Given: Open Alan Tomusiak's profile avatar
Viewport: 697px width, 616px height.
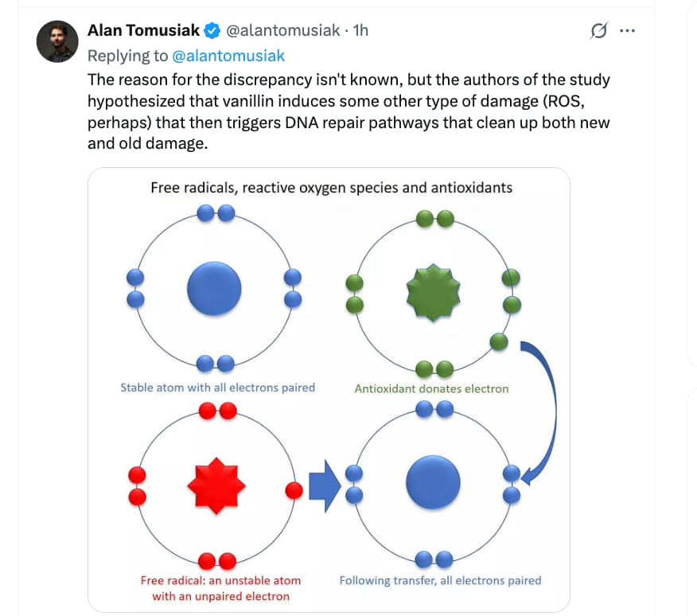Looking at the screenshot, I should coord(57,41).
